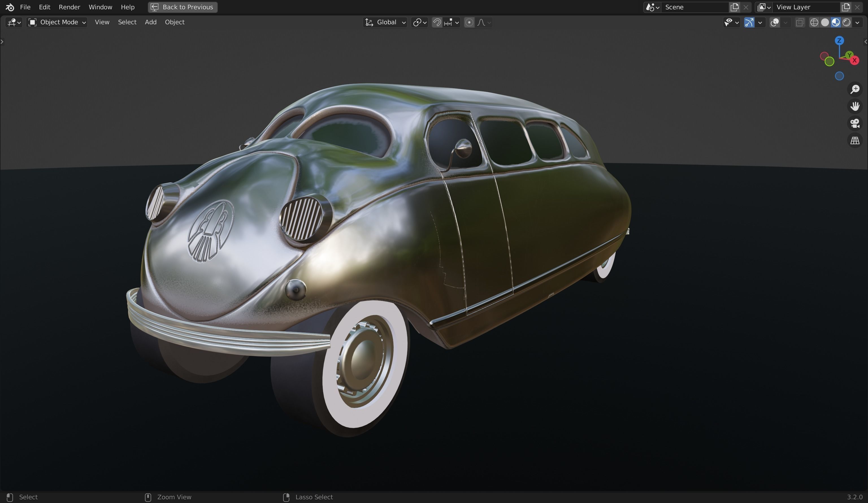Toggle the camera view icon

pyautogui.click(x=854, y=124)
